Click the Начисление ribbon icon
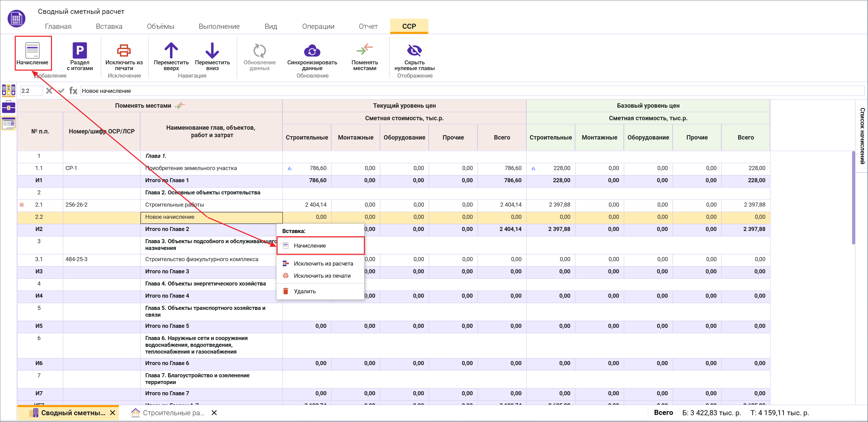Screen dimensions: 868x422 tap(33, 51)
